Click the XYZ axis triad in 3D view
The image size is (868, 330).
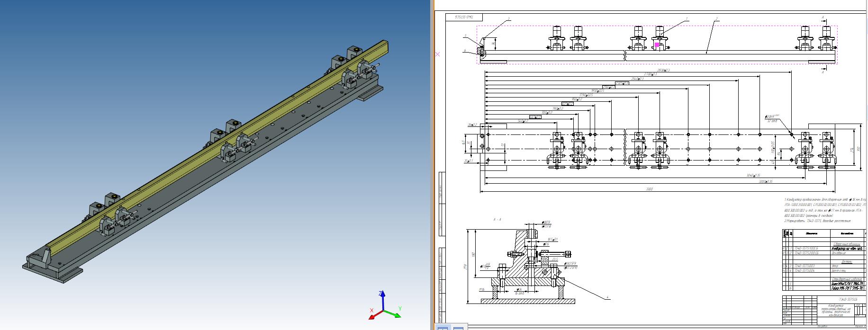(385, 305)
